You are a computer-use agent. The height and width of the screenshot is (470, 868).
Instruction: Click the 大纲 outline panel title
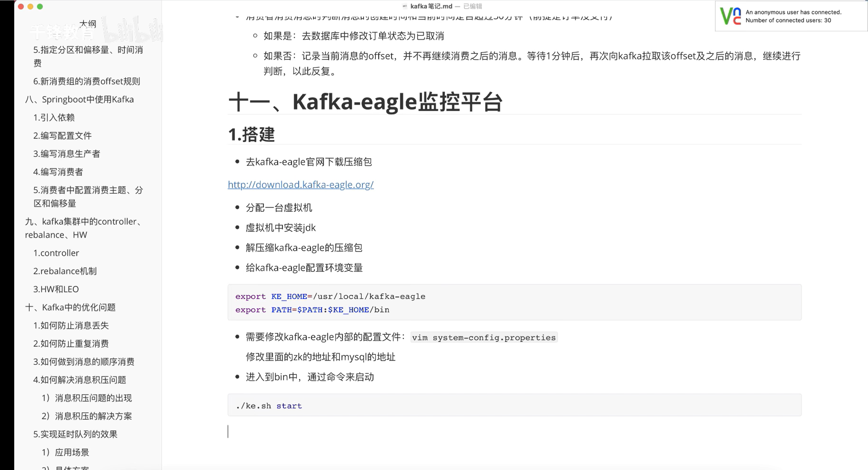coord(87,24)
